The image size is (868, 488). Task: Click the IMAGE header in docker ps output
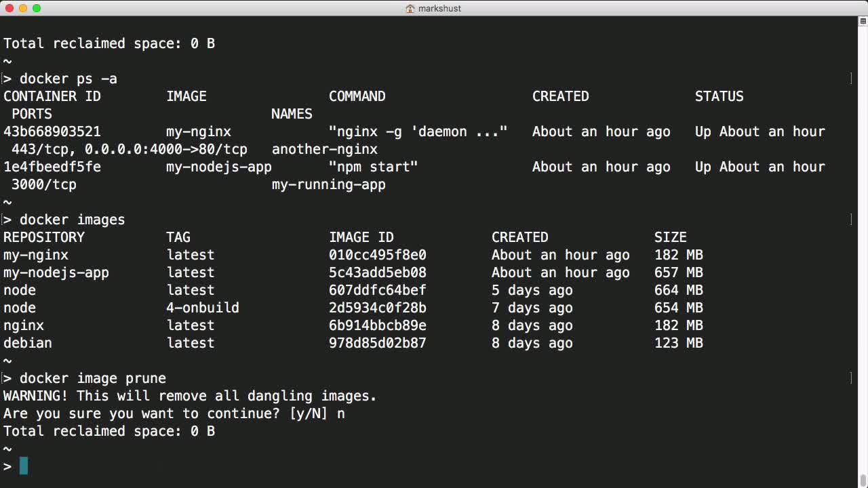point(186,96)
